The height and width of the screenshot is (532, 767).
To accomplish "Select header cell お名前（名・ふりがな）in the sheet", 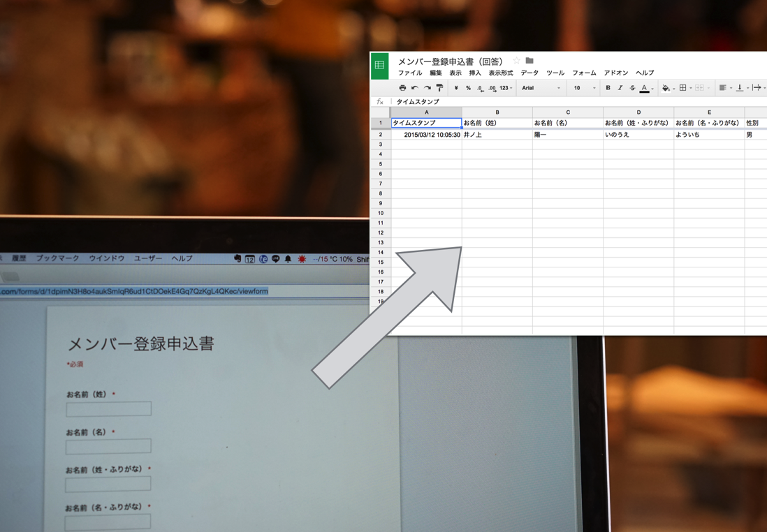I will point(709,123).
